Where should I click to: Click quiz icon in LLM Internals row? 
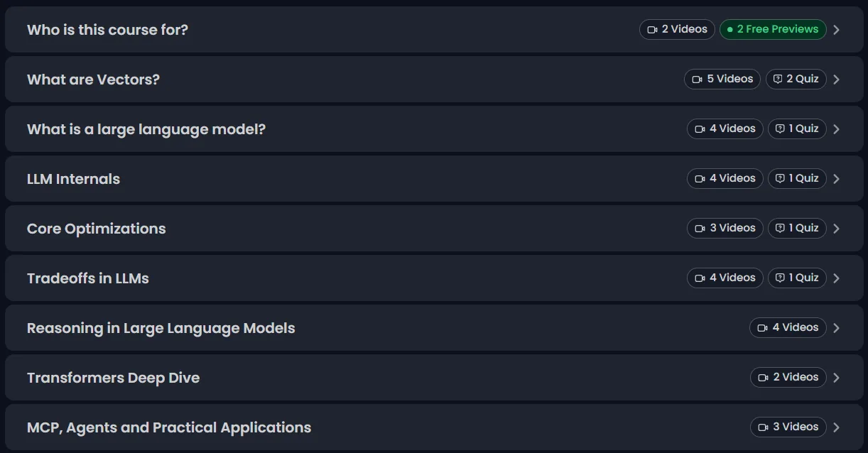pyautogui.click(x=780, y=179)
